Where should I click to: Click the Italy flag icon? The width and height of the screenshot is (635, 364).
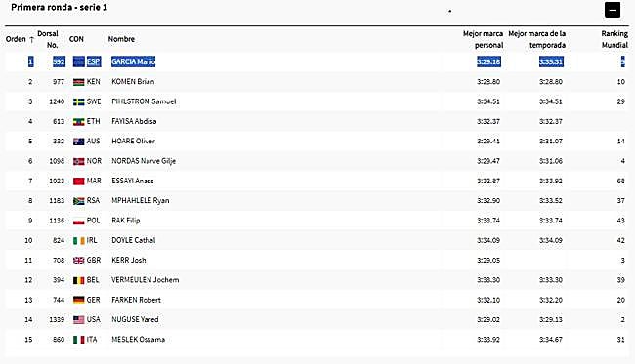(x=78, y=340)
